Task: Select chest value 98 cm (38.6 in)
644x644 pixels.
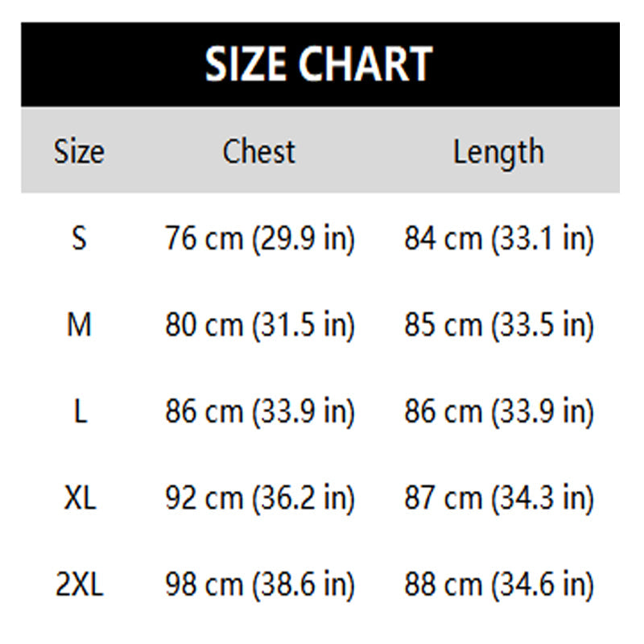Action: point(259,585)
